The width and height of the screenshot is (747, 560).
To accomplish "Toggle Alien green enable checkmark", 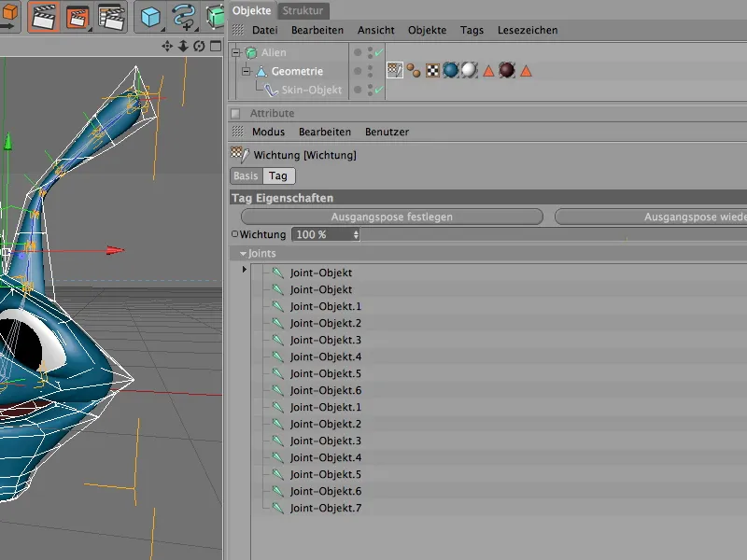I will click(379, 52).
